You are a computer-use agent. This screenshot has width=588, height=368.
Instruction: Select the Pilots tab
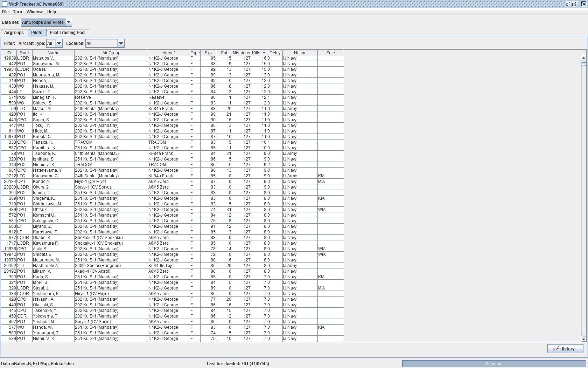point(37,33)
